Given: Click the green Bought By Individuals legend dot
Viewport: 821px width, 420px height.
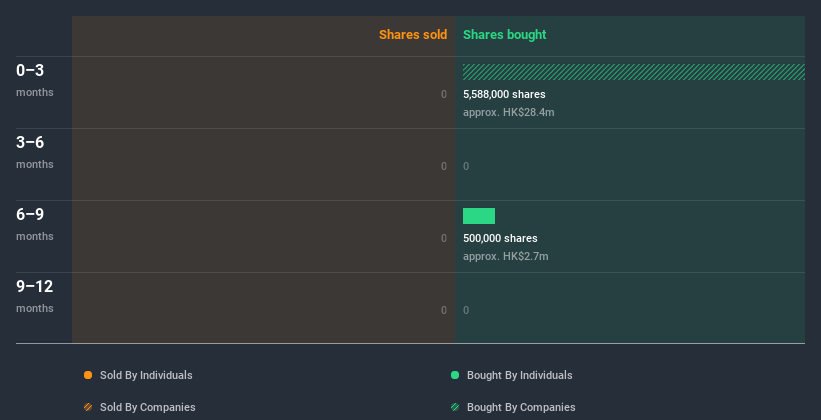Looking at the screenshot, I should coord(455,375).
